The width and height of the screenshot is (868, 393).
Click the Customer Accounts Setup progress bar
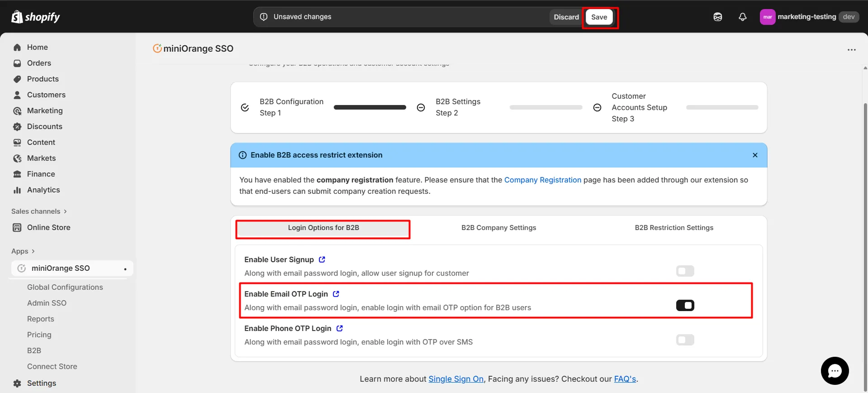[722, 107]
